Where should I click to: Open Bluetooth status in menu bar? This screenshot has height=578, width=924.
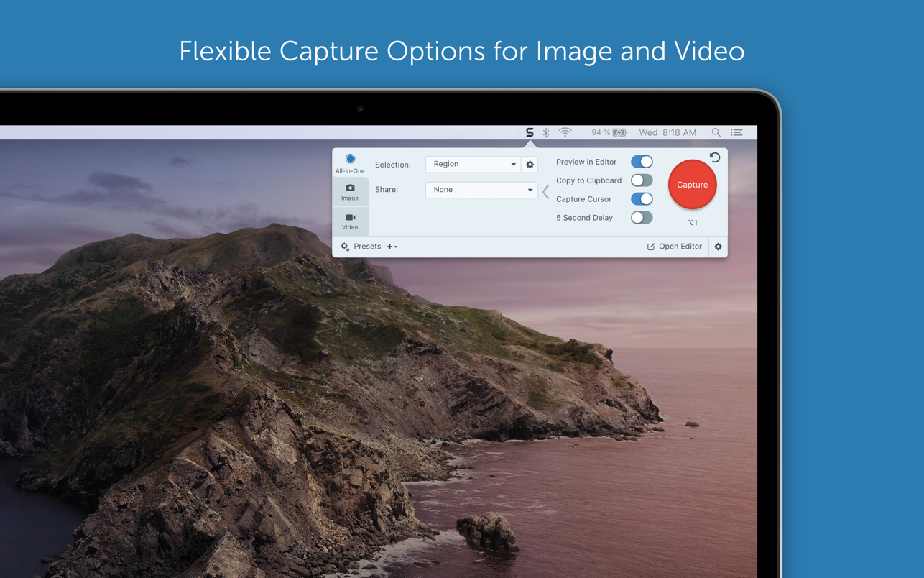coord(546,132)
